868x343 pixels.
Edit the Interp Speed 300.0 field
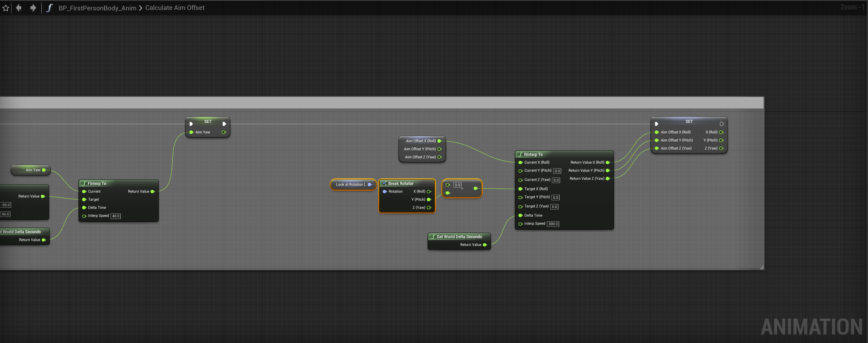click(x=553, y=224)
